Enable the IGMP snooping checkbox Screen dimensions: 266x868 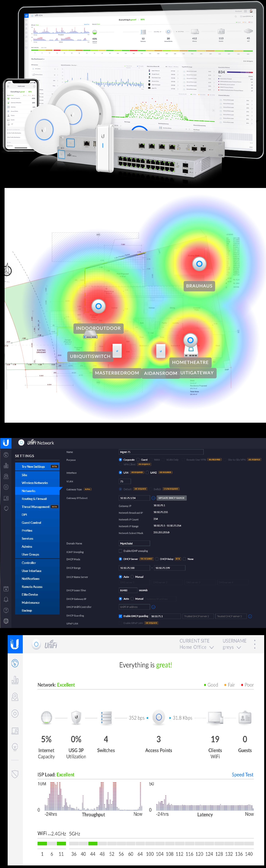click(x=120, y=551)
